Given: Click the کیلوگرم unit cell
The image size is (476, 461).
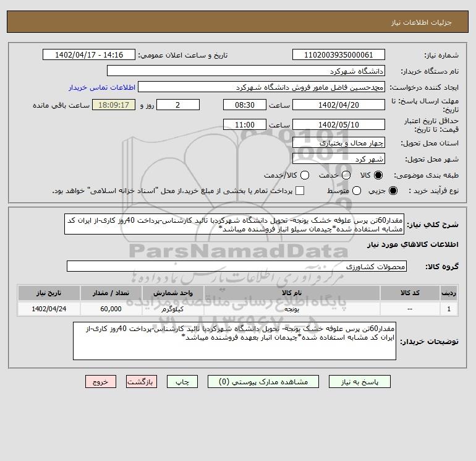Looking at the screenshot, I should pyautogui.click(x=173, y=309).
